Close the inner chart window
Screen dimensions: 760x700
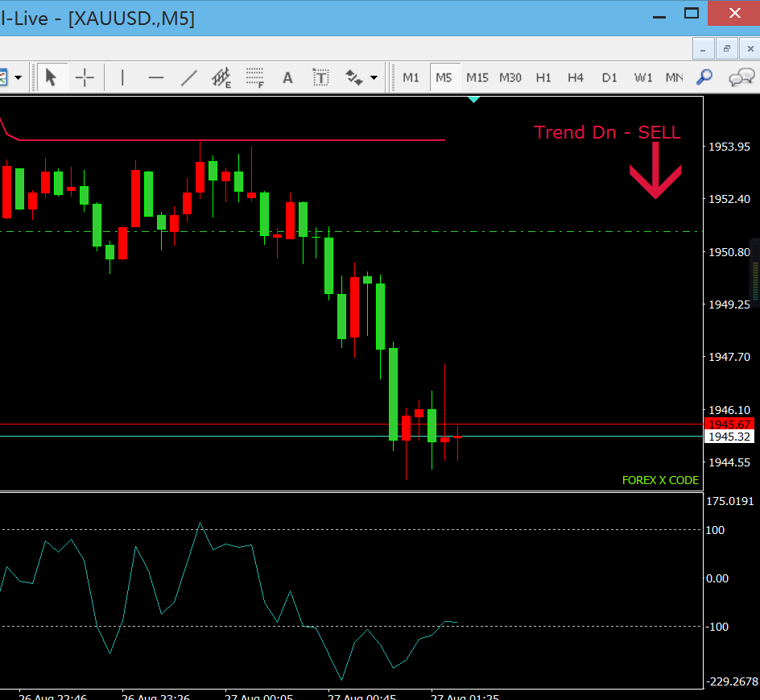(x=750, y=48)
